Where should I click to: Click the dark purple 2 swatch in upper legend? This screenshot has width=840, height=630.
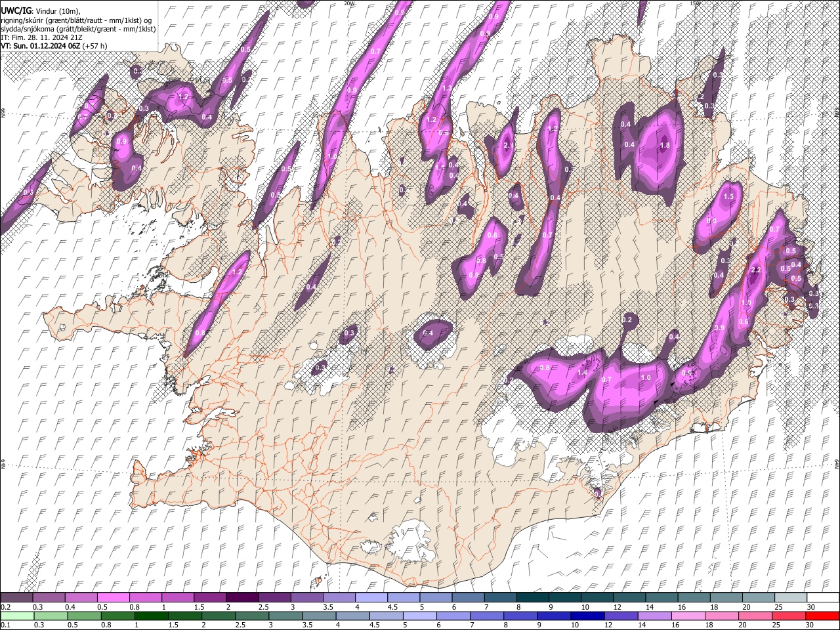point(241,597)
